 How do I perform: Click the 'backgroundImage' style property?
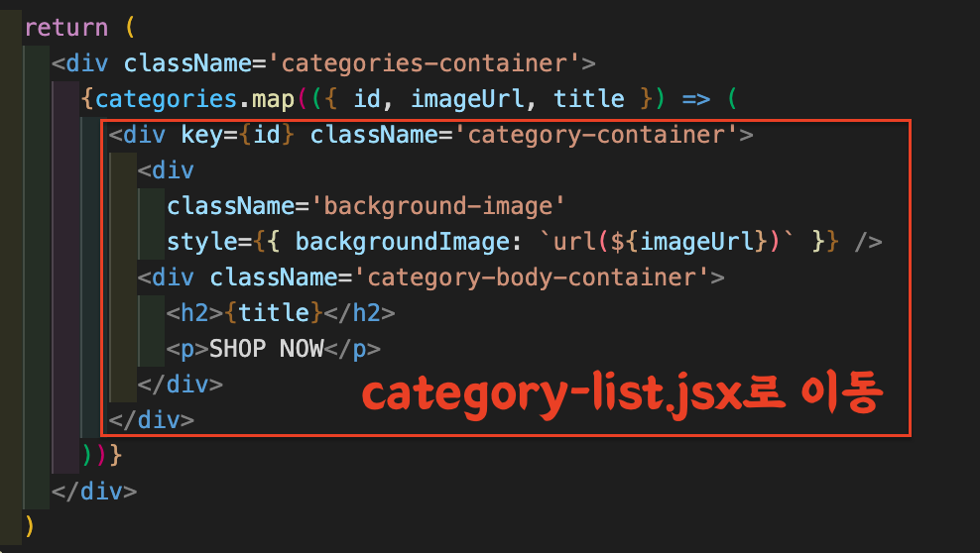[402, 242]
